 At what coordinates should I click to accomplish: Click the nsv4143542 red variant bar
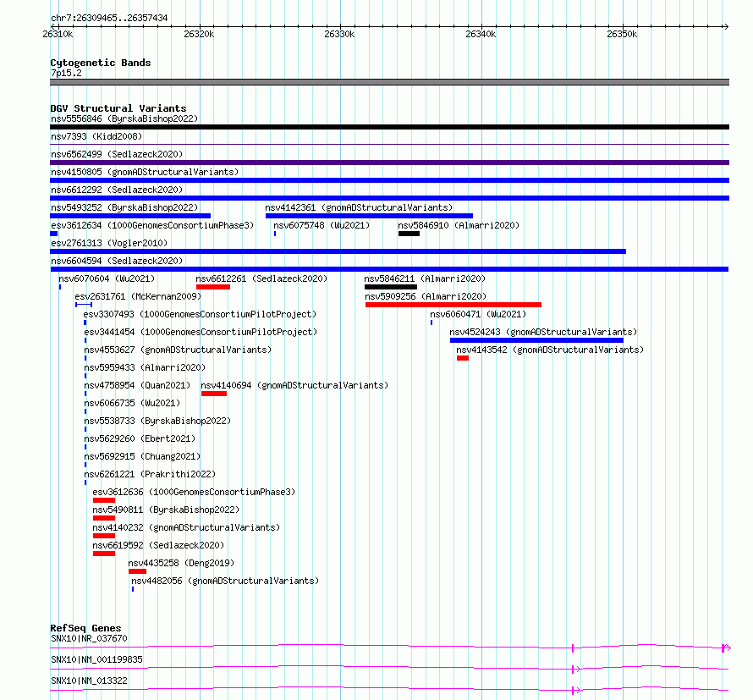pyautogui.click(x=463, y=358)
